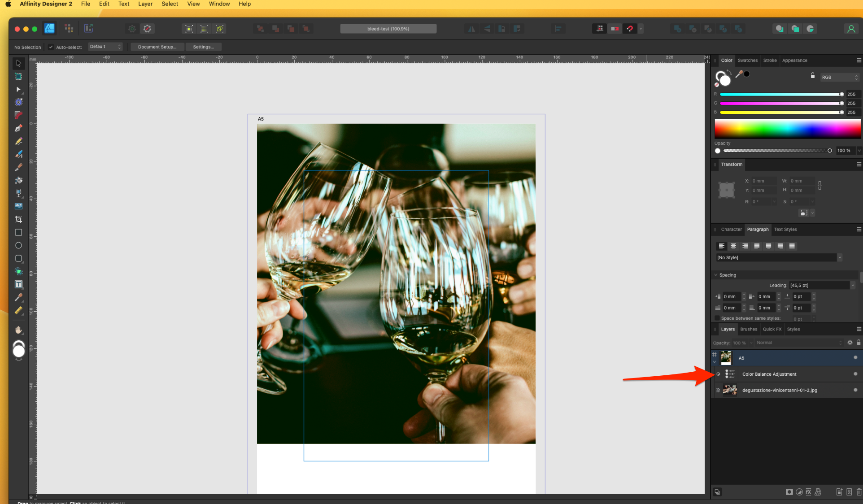
Task: Select the Artboard tool
Action: [x=18, y=76]
